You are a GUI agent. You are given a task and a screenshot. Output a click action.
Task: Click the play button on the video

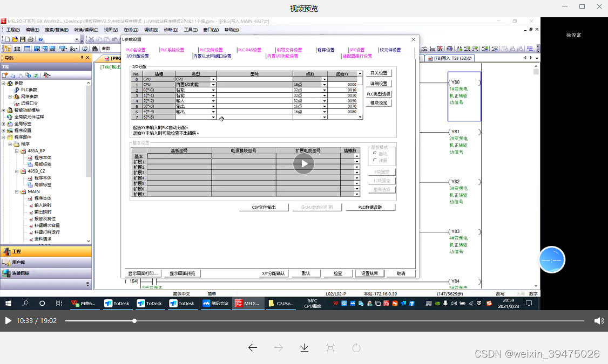303,163
